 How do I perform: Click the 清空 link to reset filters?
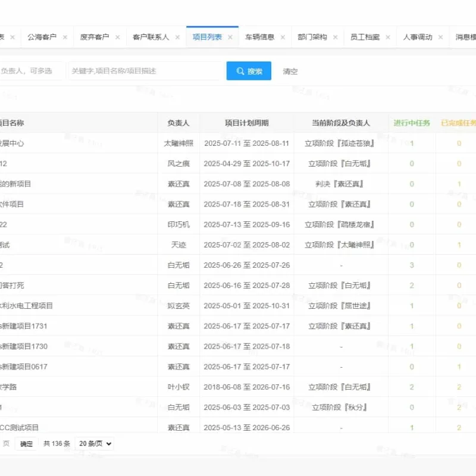click(x=290, y=71)
